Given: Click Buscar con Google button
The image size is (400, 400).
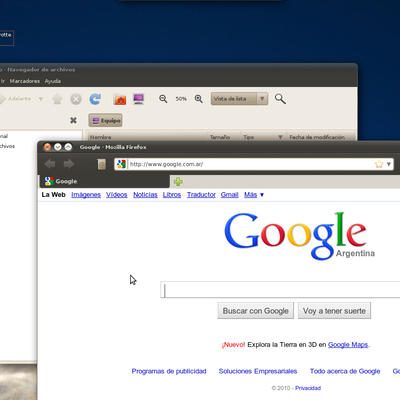Looking at the screenshot, I should pyautogui.click(x=256, y=311).
